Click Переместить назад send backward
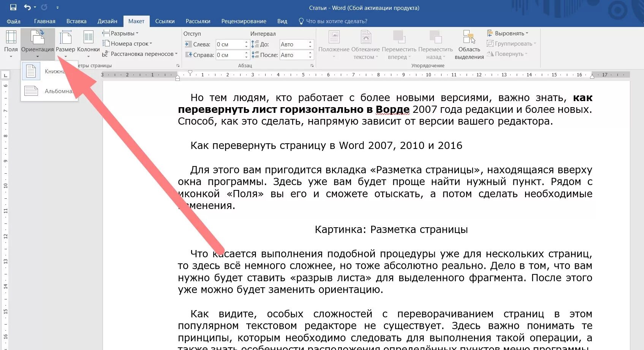Viewport: 644px width, 350px height. pos(435,44)
